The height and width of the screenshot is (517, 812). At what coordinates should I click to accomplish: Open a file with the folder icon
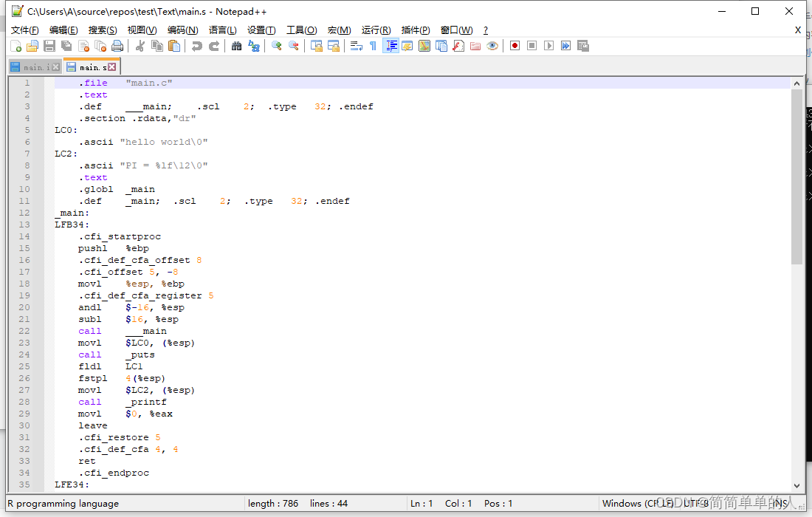(x=32, y=46)
